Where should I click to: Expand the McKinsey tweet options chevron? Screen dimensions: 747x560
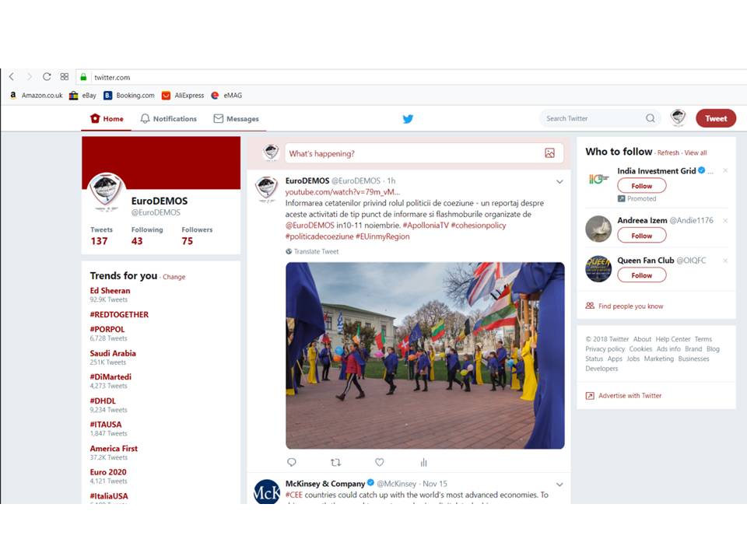click(x=559, y=485)
